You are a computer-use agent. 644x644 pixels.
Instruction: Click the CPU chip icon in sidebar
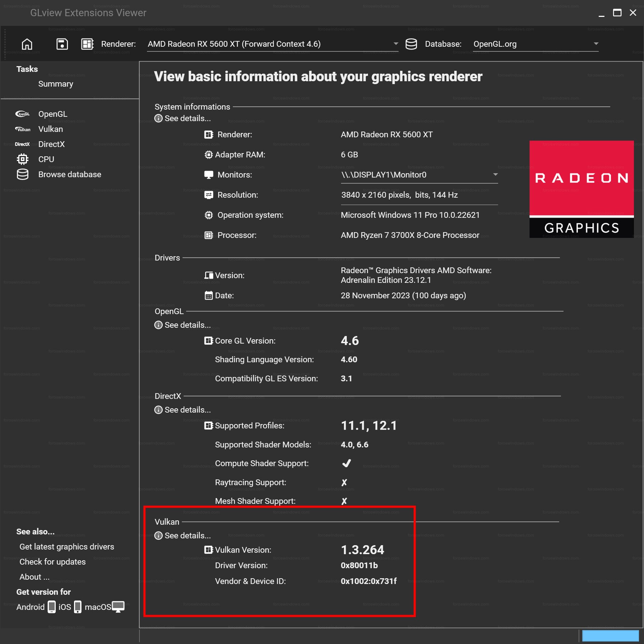pyautogui.click(x=22, y=159)
